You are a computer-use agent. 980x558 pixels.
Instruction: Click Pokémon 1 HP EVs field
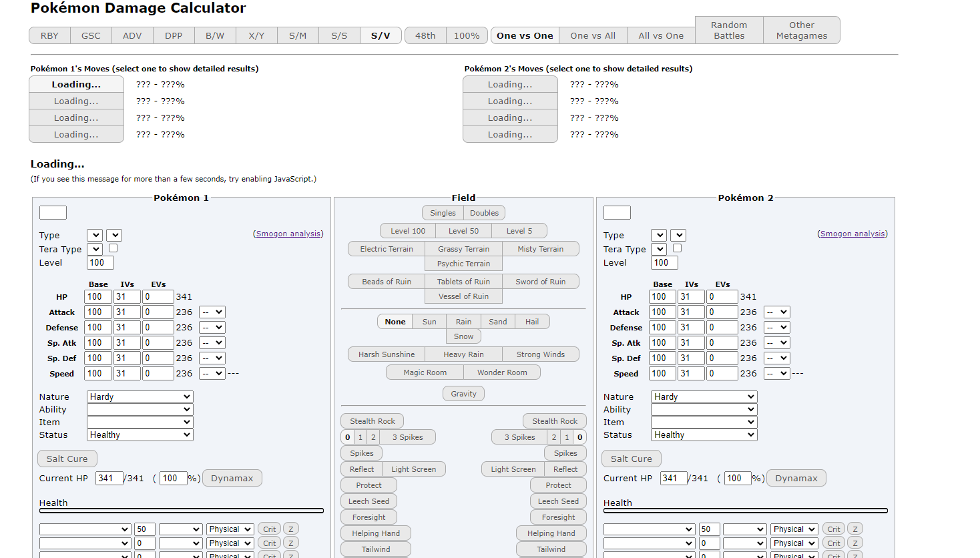point(158,296)
